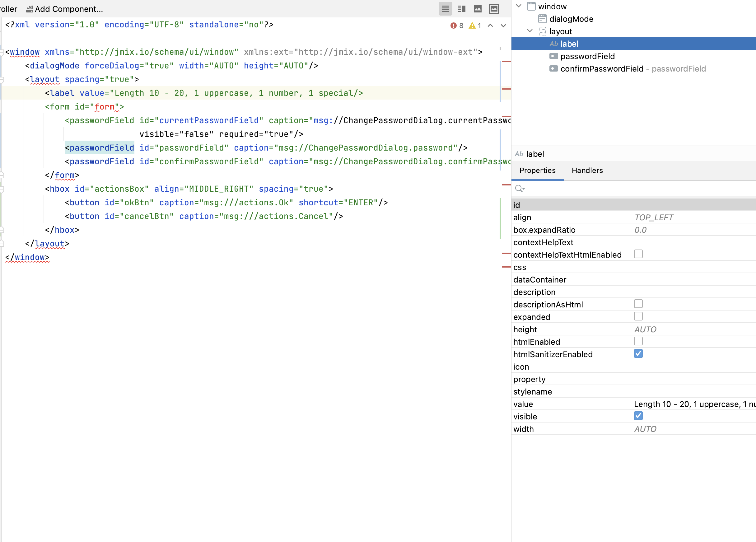Click the Ab icon in properties header

pos(519,154)
